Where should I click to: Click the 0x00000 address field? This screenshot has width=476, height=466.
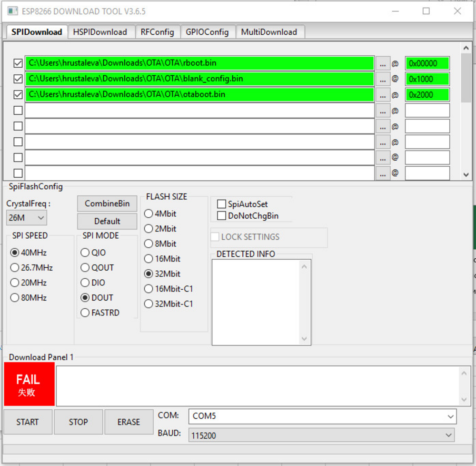[427, 63]
